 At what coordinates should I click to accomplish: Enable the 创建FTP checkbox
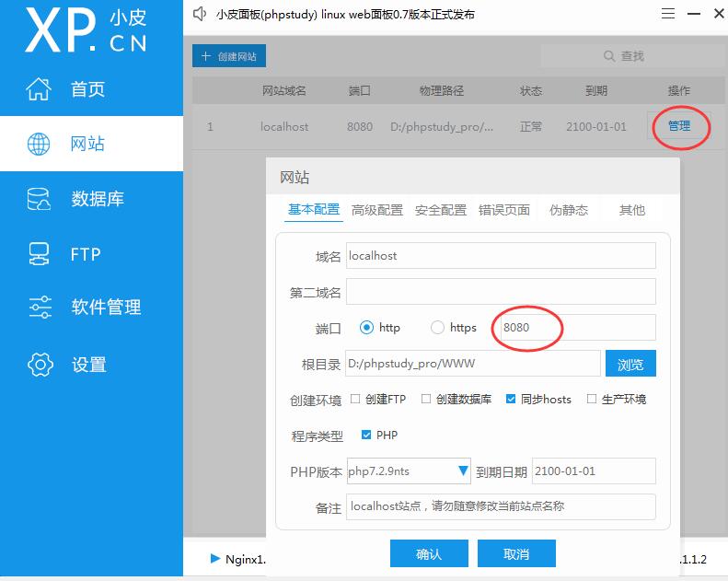(355, 399)
